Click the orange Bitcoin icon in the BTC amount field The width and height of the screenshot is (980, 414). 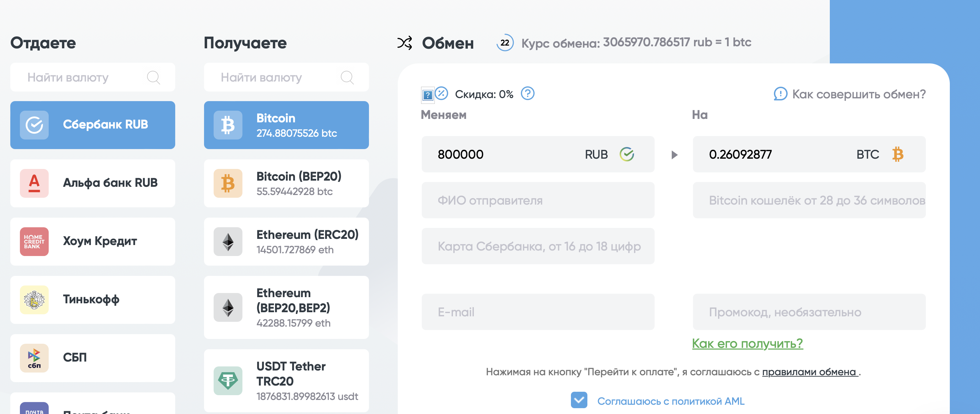[898, 154]
